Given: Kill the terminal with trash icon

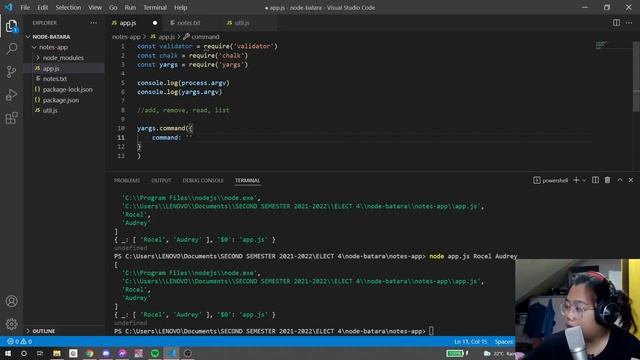Looking at the screenshot, I should pyautogui.click(x=607, y=180).
